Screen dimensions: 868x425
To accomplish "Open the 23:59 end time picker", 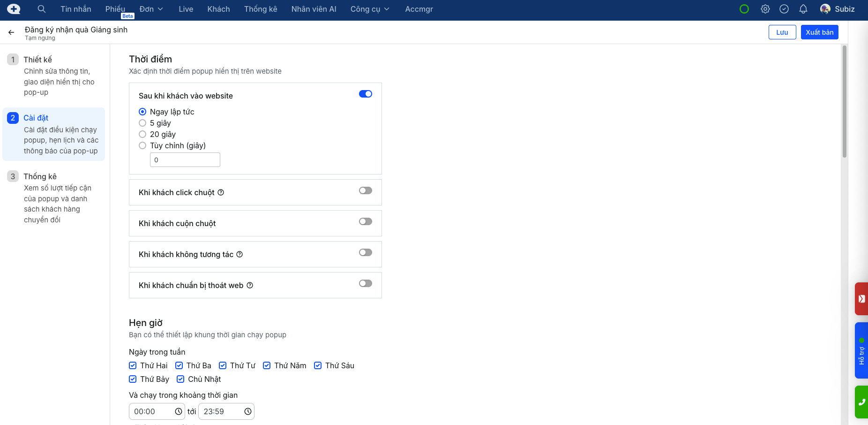I will point(226,411).
